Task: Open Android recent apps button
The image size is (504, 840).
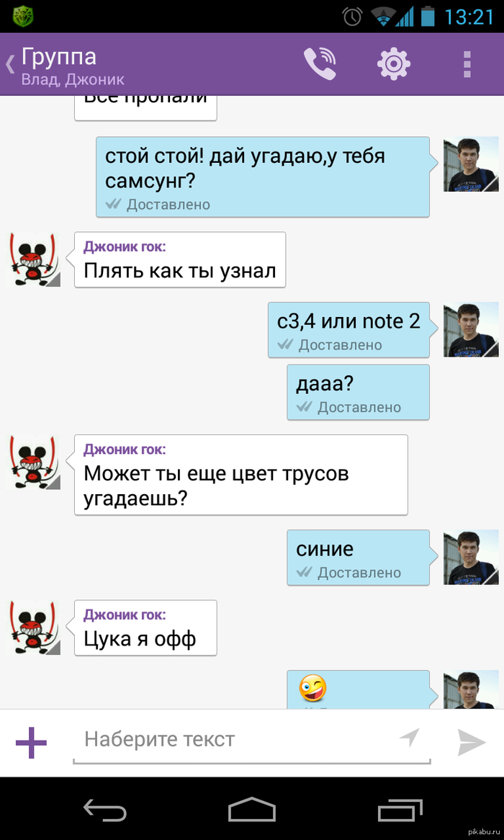Action: click(400, 809)
